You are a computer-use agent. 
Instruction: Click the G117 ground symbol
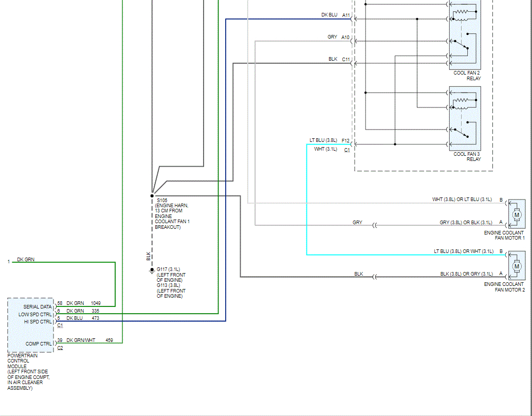(152, 269)
